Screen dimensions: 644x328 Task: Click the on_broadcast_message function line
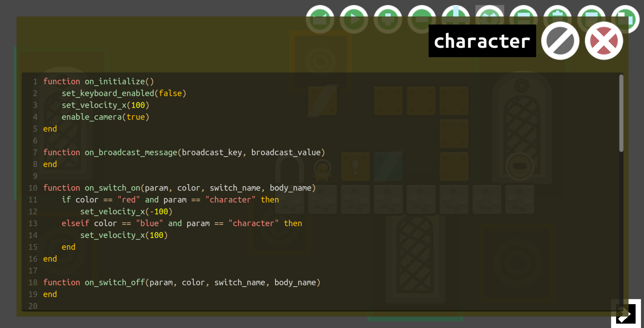pyautogui.click(x=184, y=152)
